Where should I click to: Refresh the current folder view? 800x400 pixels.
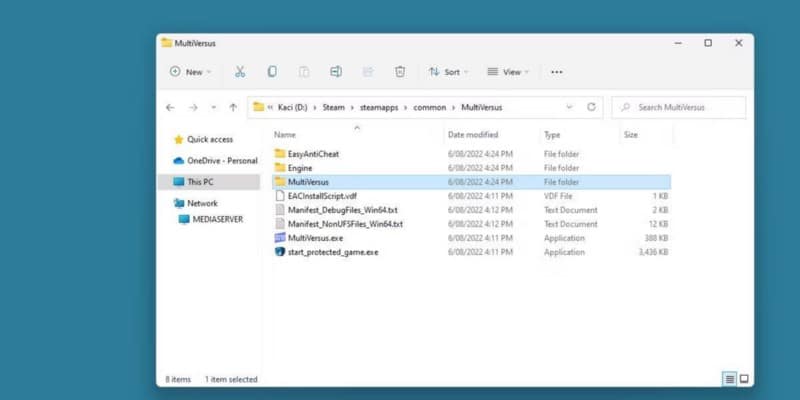coord(591,107)
